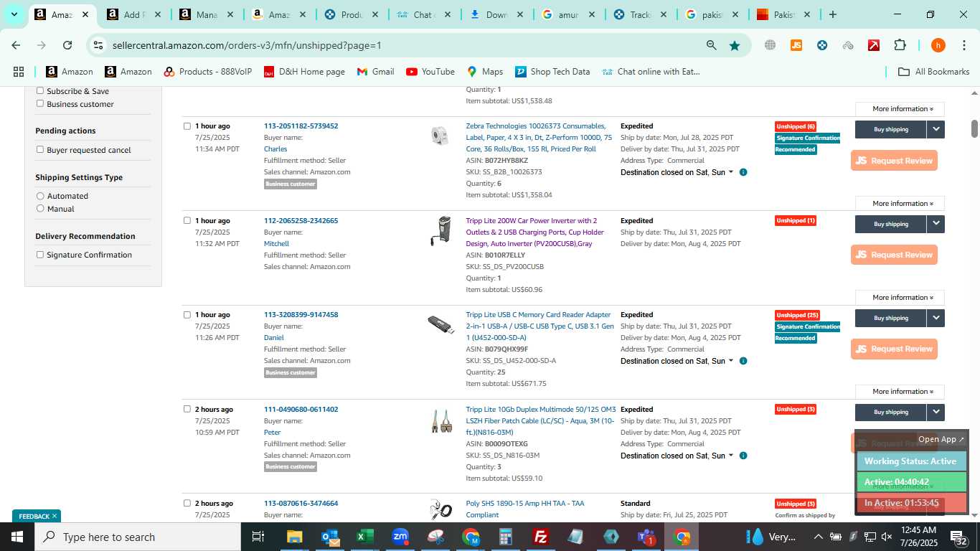Switch to the 'Add P' Amazon tab
The height and width of the screenshot is (551, 980).
coord(134,14)
